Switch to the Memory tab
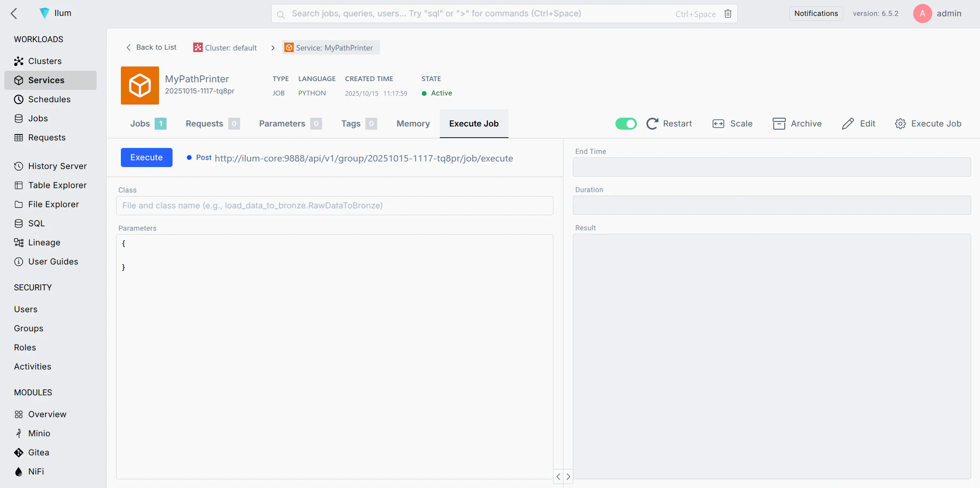The width and height of the screenshot is (980, 488). [x=413, y=124]
